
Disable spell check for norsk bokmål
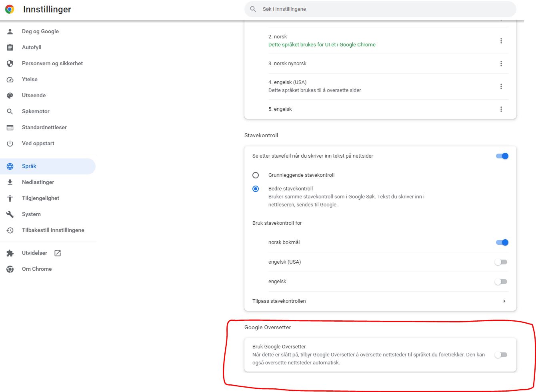pos(502,242)
